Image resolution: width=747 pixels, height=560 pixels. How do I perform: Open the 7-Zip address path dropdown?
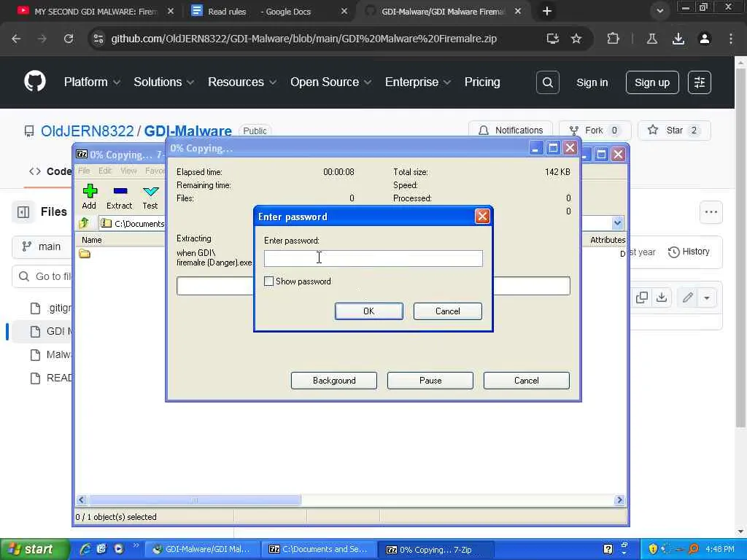point(617,223)
